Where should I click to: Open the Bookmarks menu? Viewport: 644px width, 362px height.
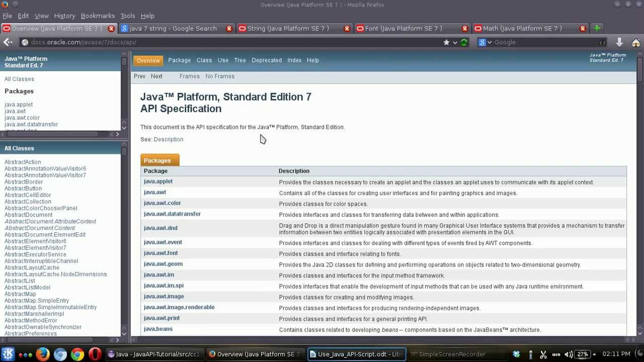[x=98, y=16]
